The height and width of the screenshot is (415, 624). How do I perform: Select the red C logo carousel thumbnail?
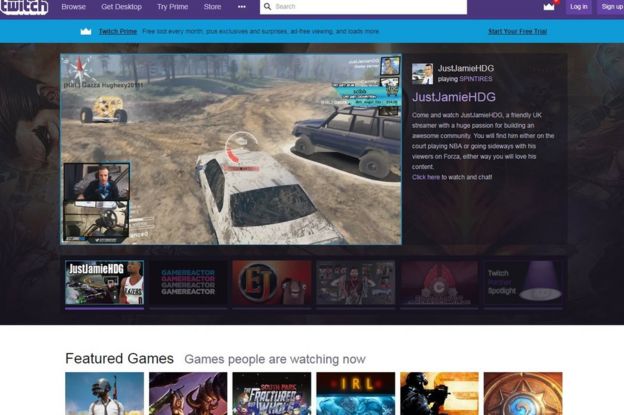click(439, 283)
